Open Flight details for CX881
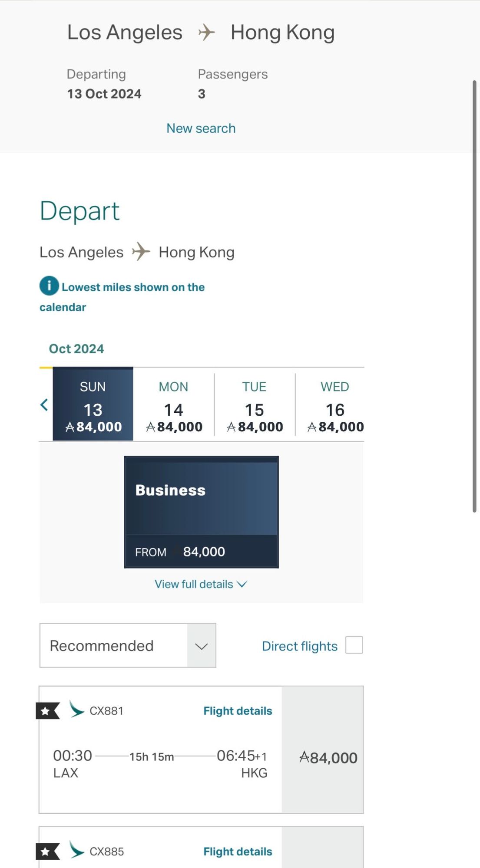 [x=238, y=711]
